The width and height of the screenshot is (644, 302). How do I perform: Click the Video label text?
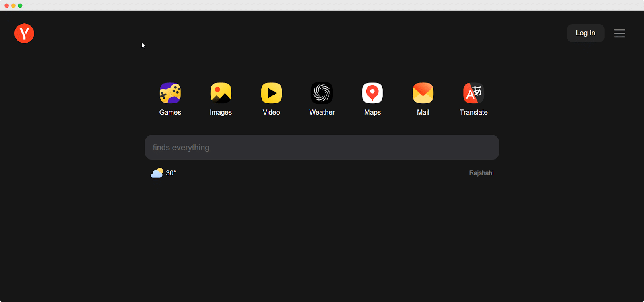(271, 112)
